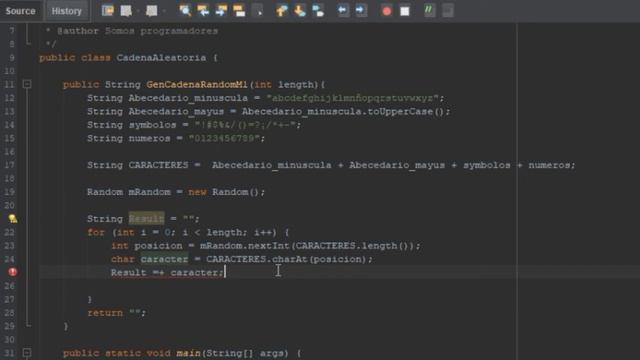Click the class name CadenaAleatoria
Image resolution: width=640 pixels, height=360 pixels.
click(161, 58)
